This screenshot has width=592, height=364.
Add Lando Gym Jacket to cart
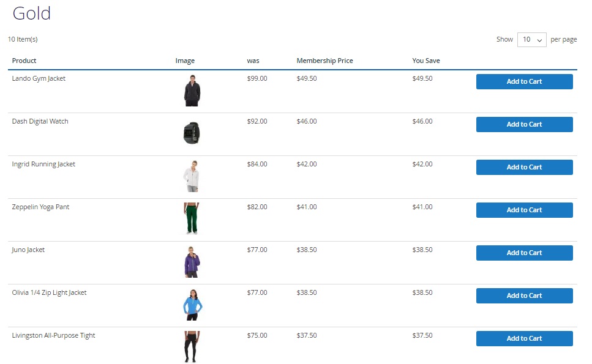[524, 81]
